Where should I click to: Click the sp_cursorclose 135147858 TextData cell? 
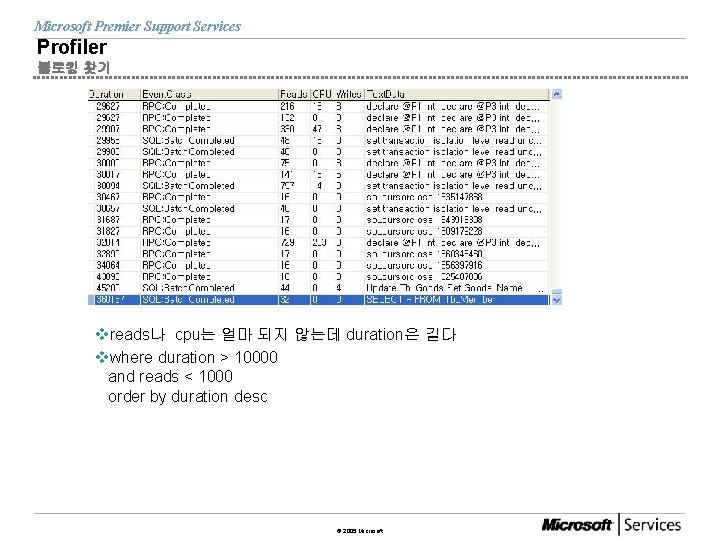(456, 197)
